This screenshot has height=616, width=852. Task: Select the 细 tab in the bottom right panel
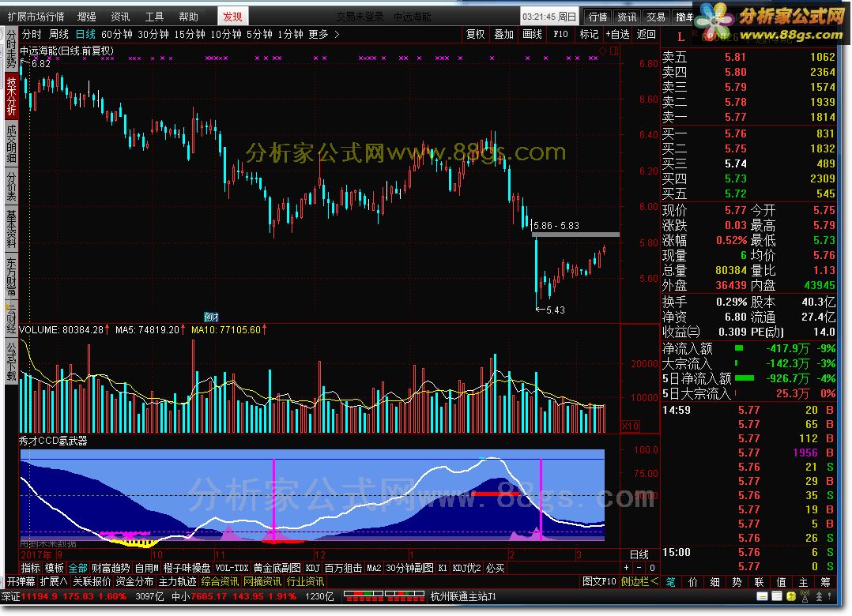tap(715, 582)
